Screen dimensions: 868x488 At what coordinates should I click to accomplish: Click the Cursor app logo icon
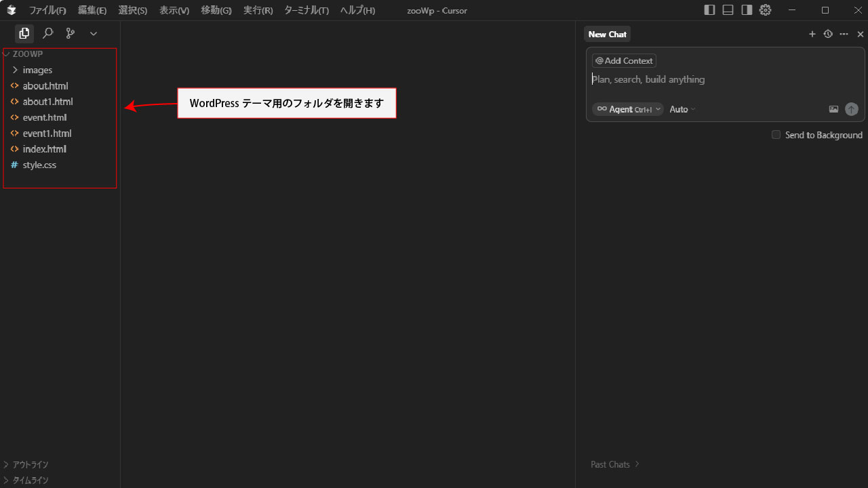click(x=12, y=10)
